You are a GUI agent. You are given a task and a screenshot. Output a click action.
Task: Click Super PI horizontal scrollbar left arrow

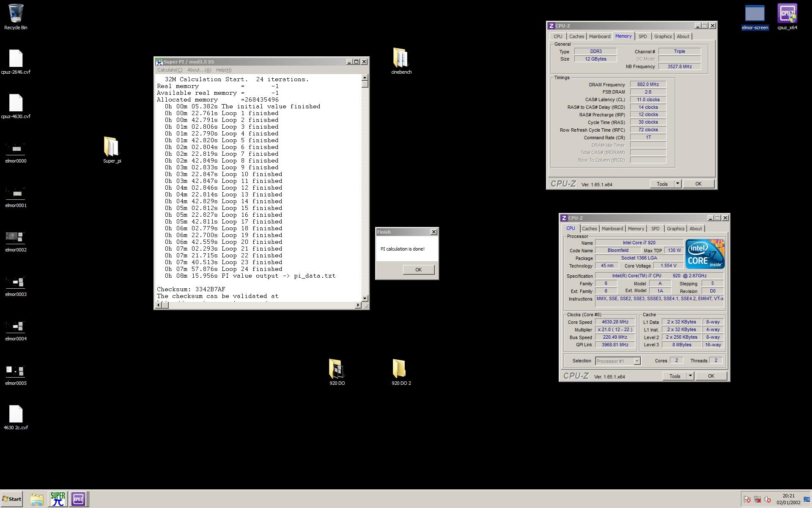pos(159,305)
